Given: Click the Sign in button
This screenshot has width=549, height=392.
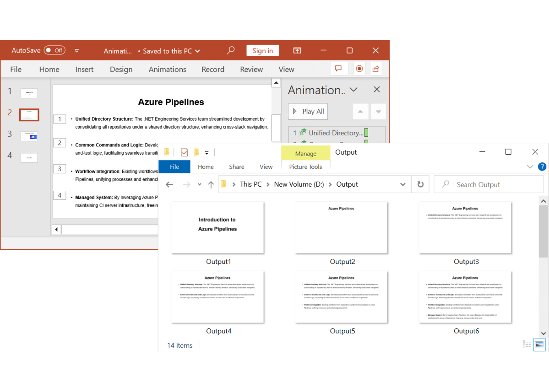Looking at the screenshot, I should click(x=263, y=51).
